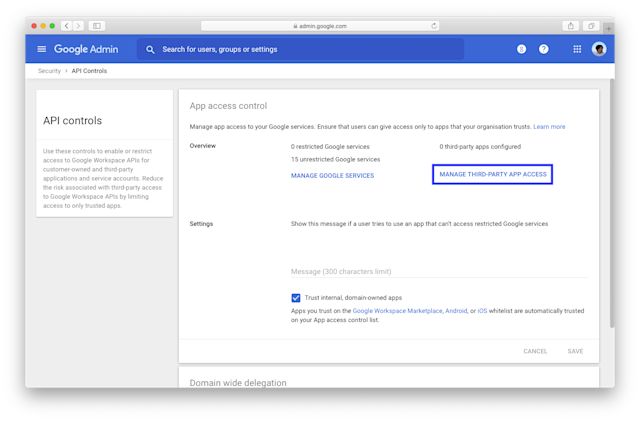Open the help question mark icon

(543, 49)
